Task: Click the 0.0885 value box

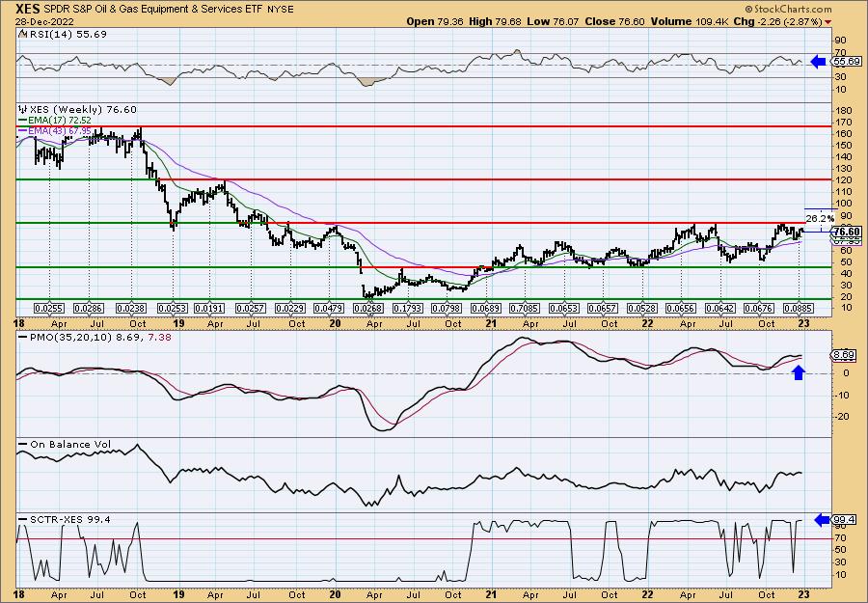Action: click(x=798, y=308)
